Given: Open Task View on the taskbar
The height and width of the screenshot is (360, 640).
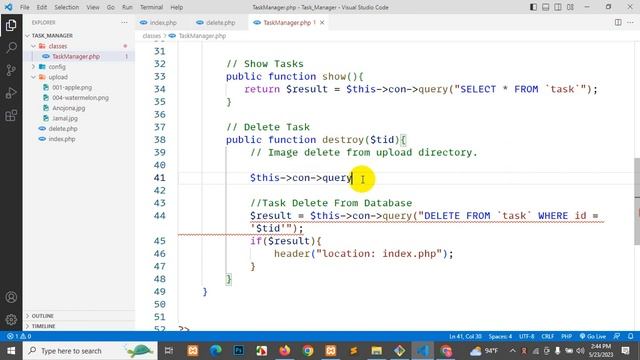Looking at the screenshot, I should (x=169, y=351).
